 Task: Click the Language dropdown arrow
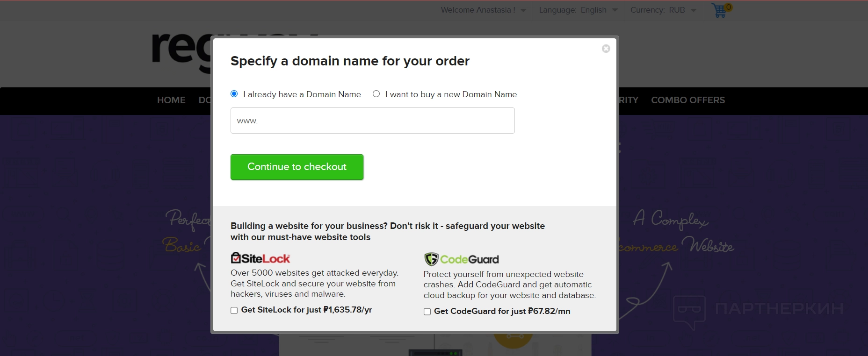click(x=615, y=10)
